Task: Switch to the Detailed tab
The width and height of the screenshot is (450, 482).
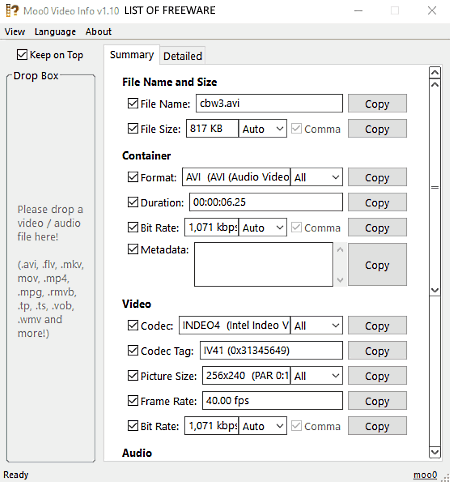Action: (183, 56)
